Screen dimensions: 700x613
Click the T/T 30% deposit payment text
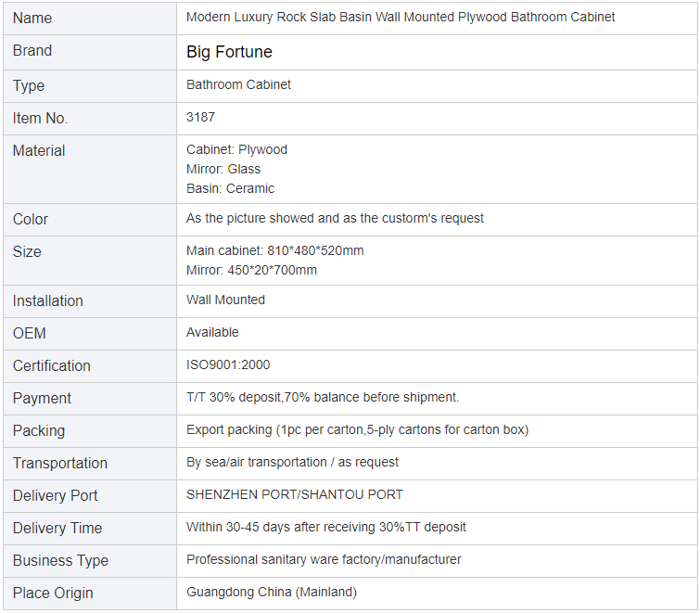[x=323, y=397]
